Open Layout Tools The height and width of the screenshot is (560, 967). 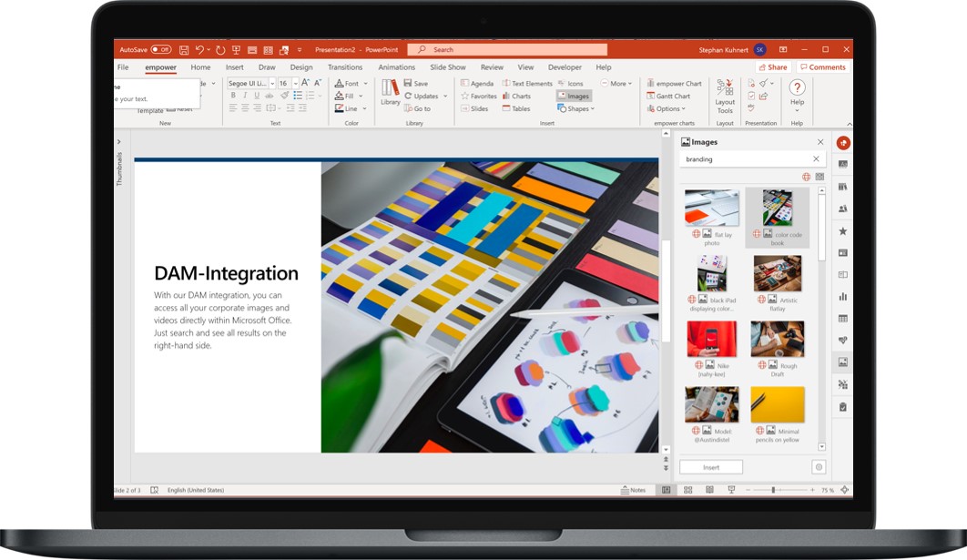click(725, 95)
